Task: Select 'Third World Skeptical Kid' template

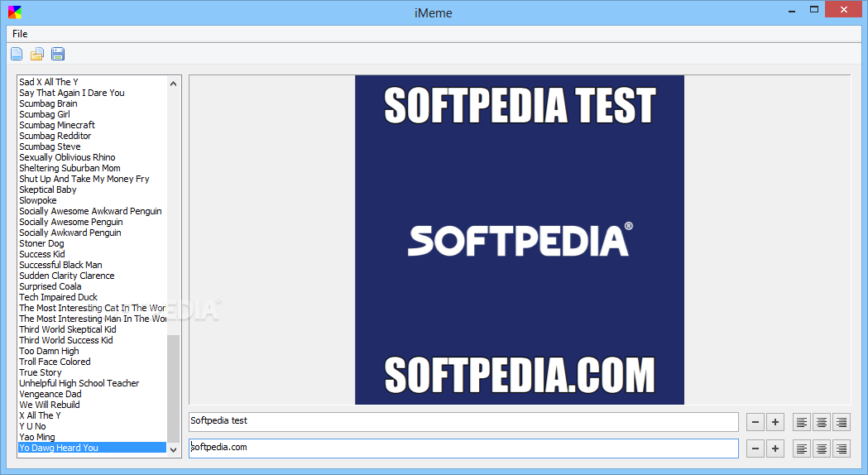Action: tap(68, 330)
